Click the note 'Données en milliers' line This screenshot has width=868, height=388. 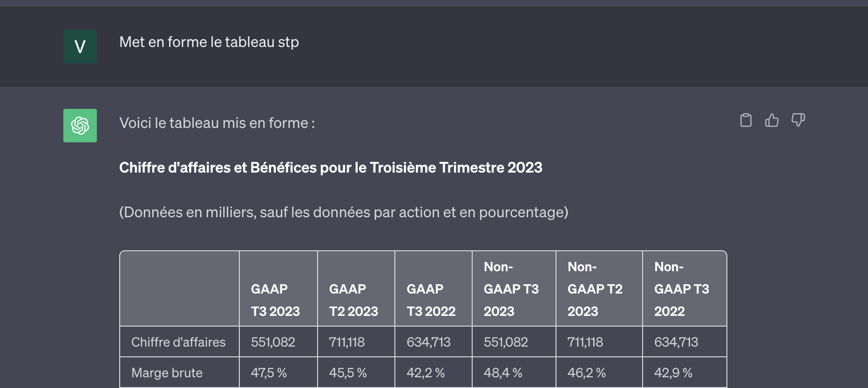(344, 212)
